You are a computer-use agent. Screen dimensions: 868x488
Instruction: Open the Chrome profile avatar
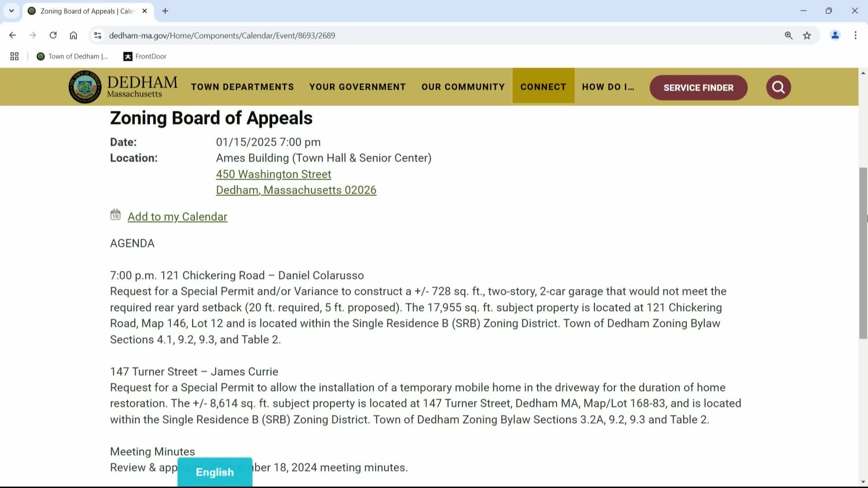(x=835, y=35)
